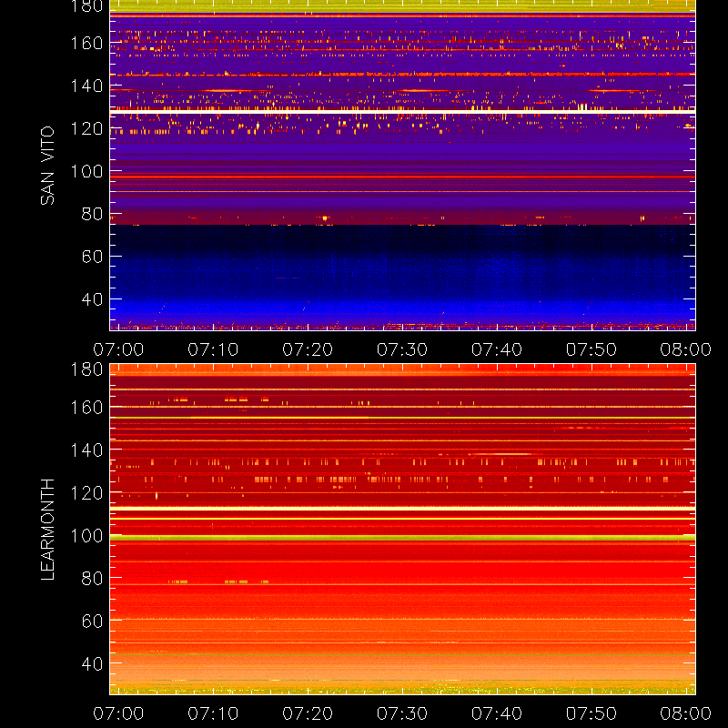Click inside the Learmonth spectrogram plot
728x728 pixels.
click(402, 530)
